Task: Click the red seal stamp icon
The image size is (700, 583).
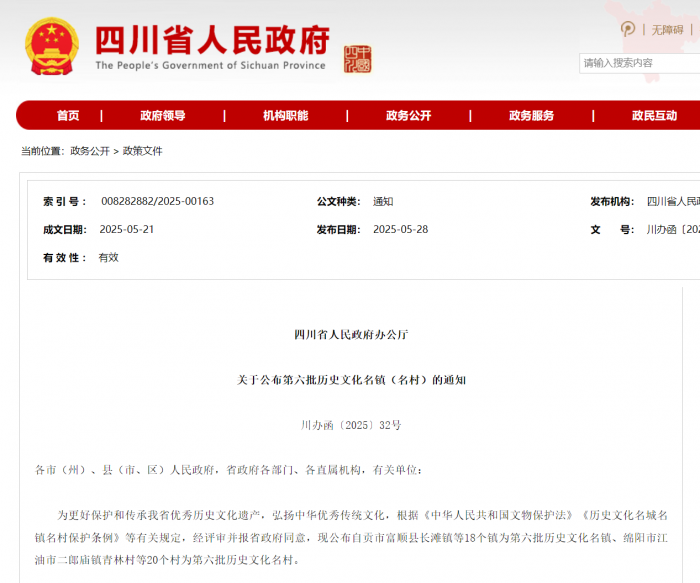Action: tap(358, 59)
